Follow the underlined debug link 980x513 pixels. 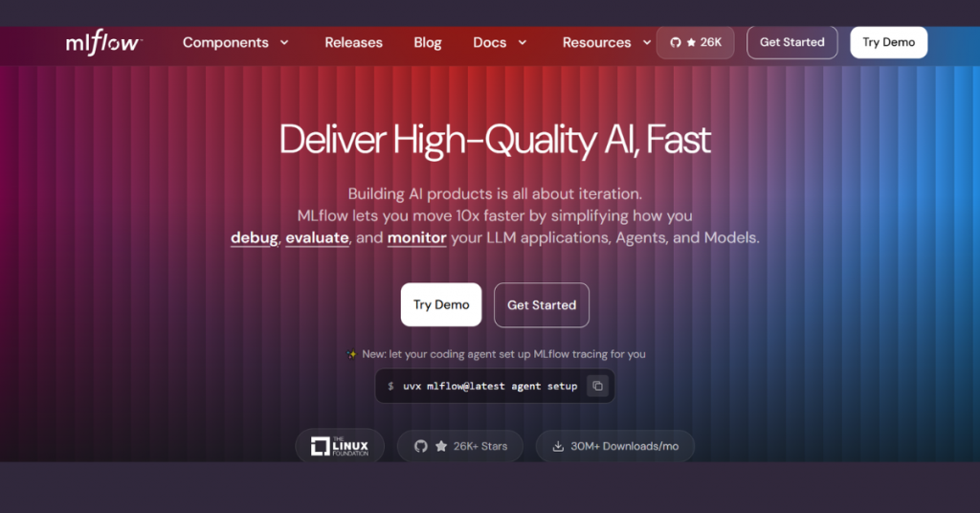coord(255,238)
